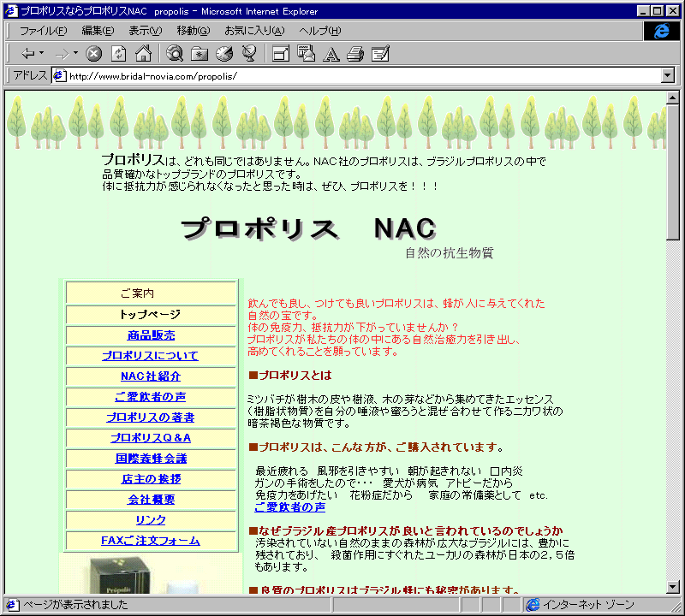Click the ご案内 sidebar header
This screenshot has height=616, width=685.
152,293
